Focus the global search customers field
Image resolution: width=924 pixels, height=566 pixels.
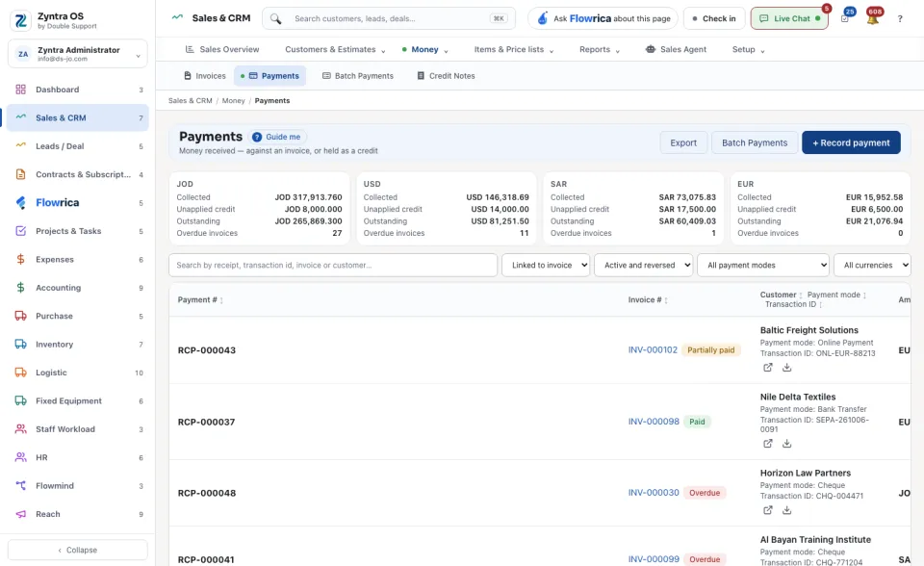click(x=389, y=18)
